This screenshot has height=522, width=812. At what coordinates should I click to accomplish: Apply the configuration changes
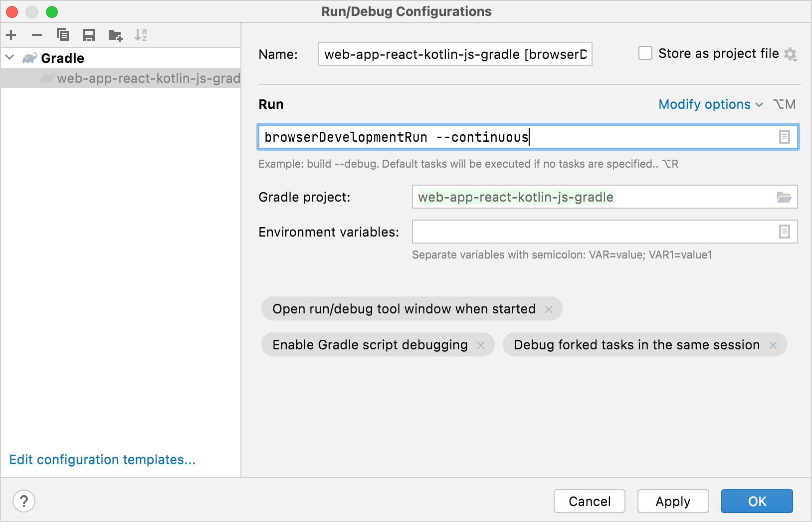tap(673, 501)
